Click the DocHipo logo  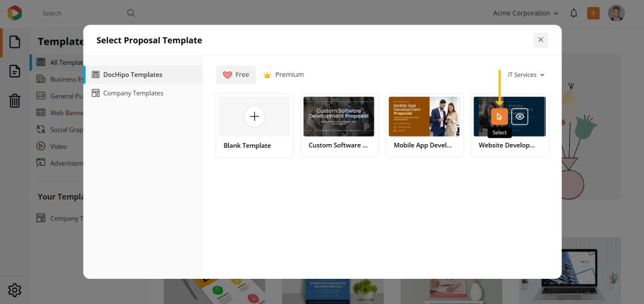(14, 13)
